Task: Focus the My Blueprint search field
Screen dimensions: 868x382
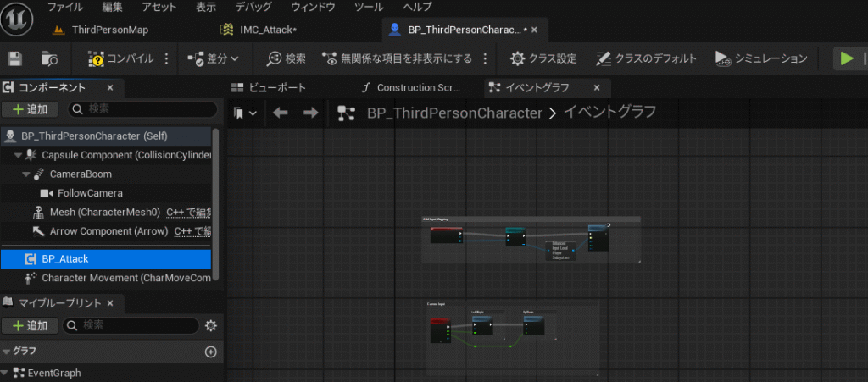Action: tap(131, 325)
